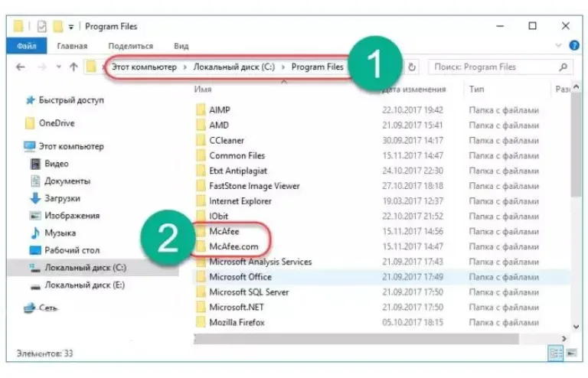The image size is (588, 378).
Task: Click the Forward navigation arrow
Action: click(42, 67)
